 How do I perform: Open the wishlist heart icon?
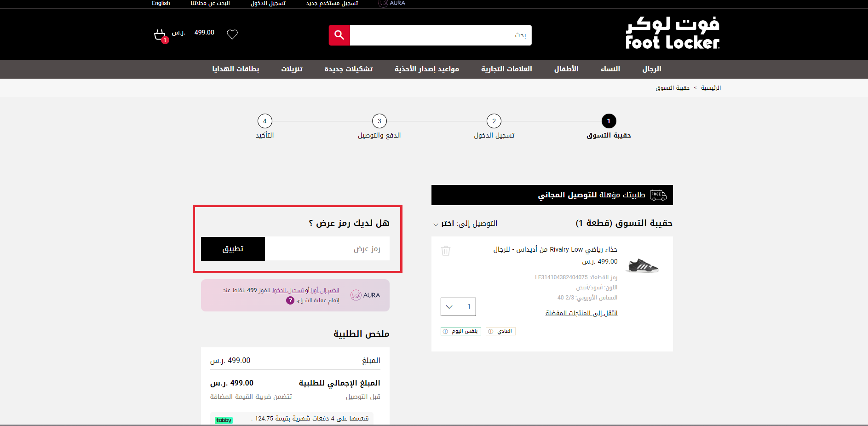(232, 34)
